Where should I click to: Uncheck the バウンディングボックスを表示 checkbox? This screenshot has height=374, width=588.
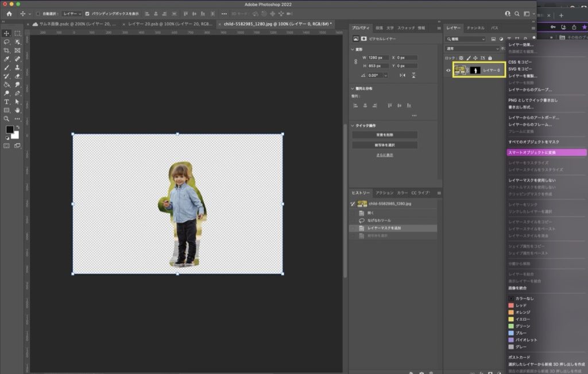87,14
